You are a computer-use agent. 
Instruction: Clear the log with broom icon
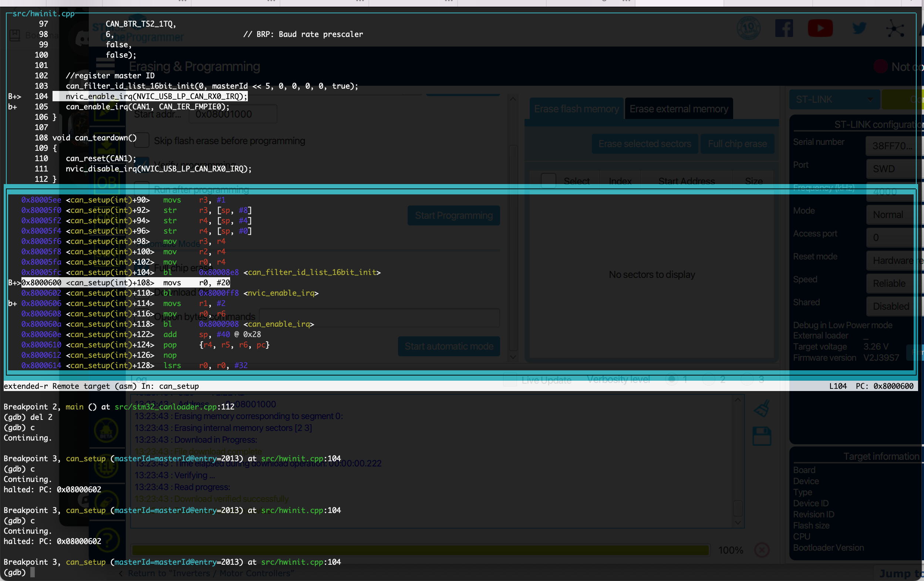[x=762, y=408]
